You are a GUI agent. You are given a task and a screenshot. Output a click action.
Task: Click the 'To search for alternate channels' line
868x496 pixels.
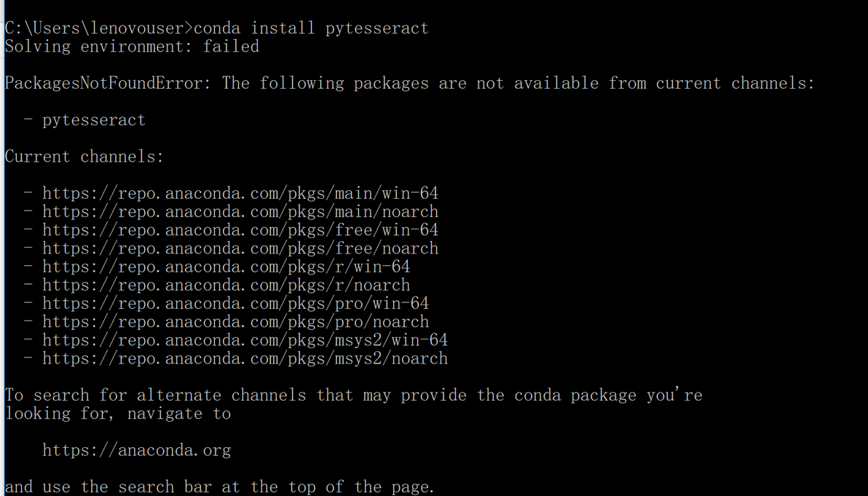click(353, 395)
